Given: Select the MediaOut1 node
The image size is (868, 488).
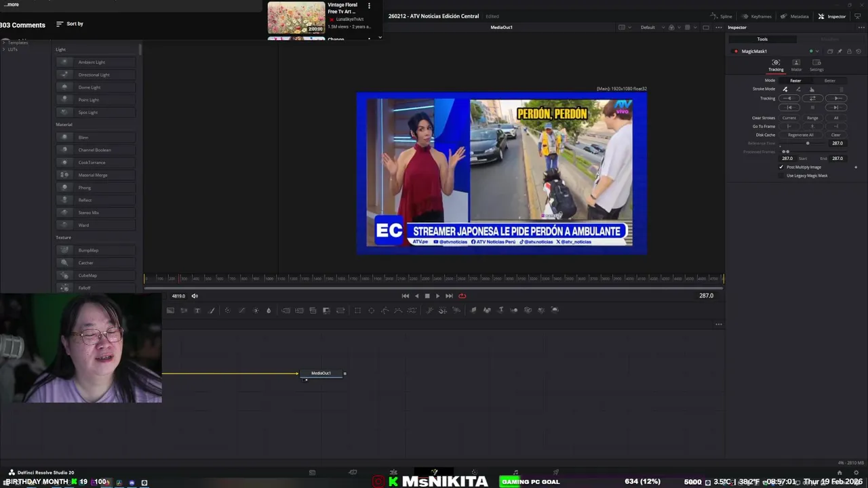Looking at the screenshot, I should (321, 373).
